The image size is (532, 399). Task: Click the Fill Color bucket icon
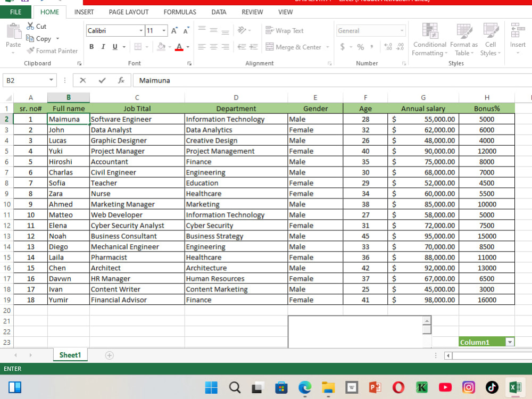pyautogui.click(x=162, y=46)
